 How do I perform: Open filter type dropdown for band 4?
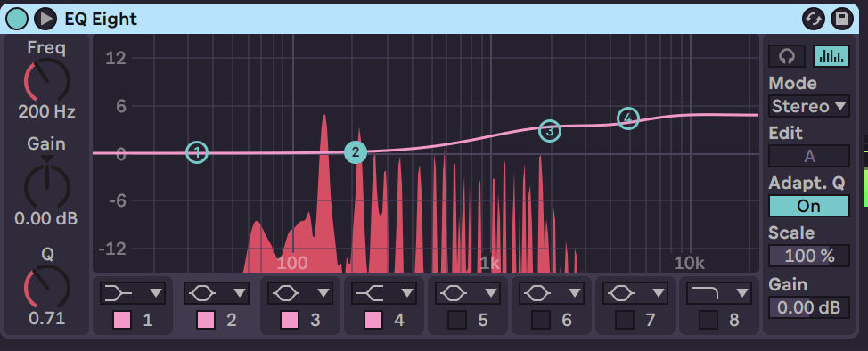click(384, 293)
